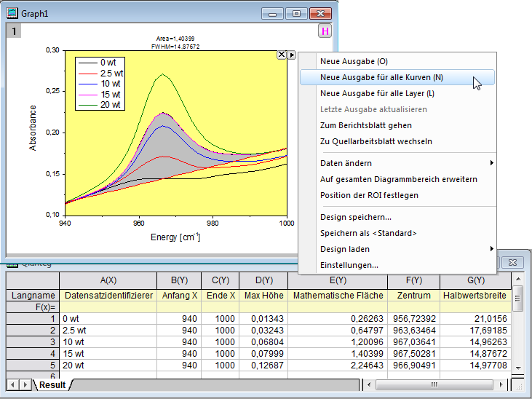Click the sheet tab scroll-right arrow
Screen dimensions: 532x399
coord(25,385)
